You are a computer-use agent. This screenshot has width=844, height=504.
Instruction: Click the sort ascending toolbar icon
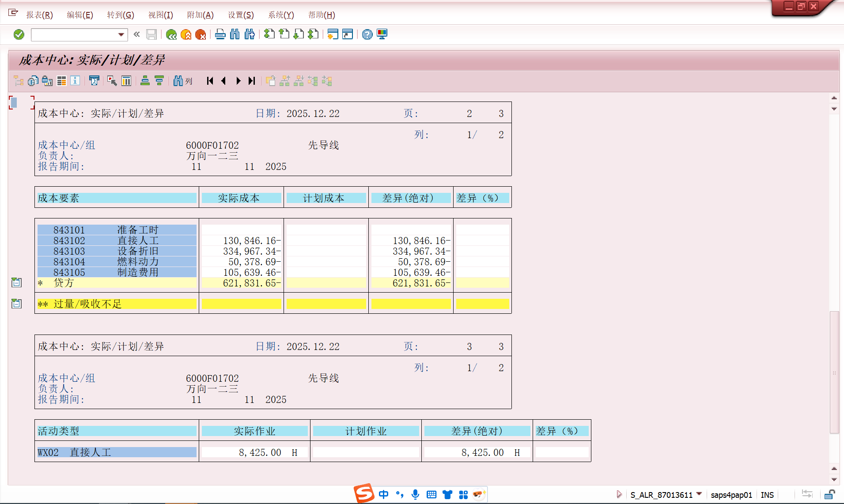pyautogui.click(x=145, y=81)
